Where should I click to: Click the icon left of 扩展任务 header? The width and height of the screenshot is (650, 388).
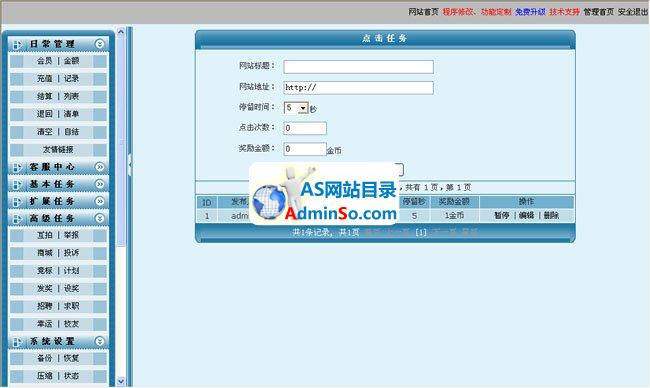pos(17,202)
